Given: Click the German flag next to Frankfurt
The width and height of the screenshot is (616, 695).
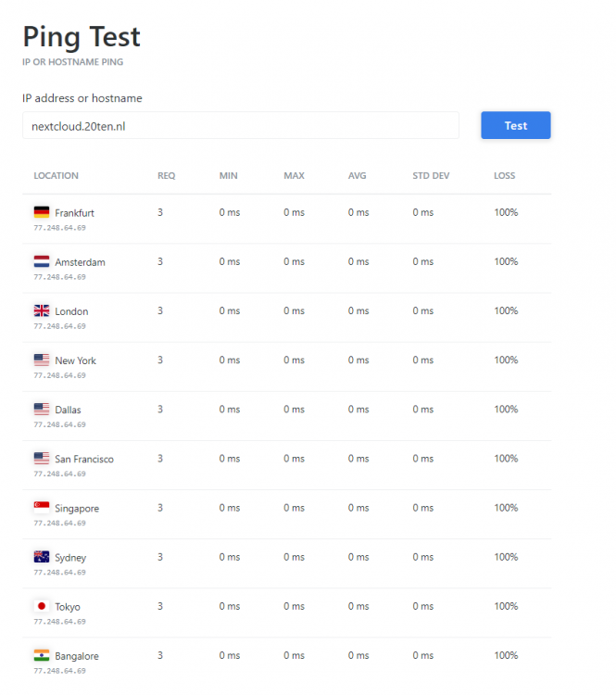Looking at the screenshot, I should pos(42,212).
